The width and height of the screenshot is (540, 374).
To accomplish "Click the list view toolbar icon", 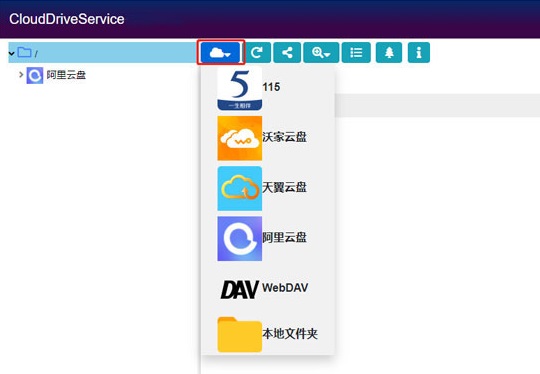I will click(x=356, y=52).
